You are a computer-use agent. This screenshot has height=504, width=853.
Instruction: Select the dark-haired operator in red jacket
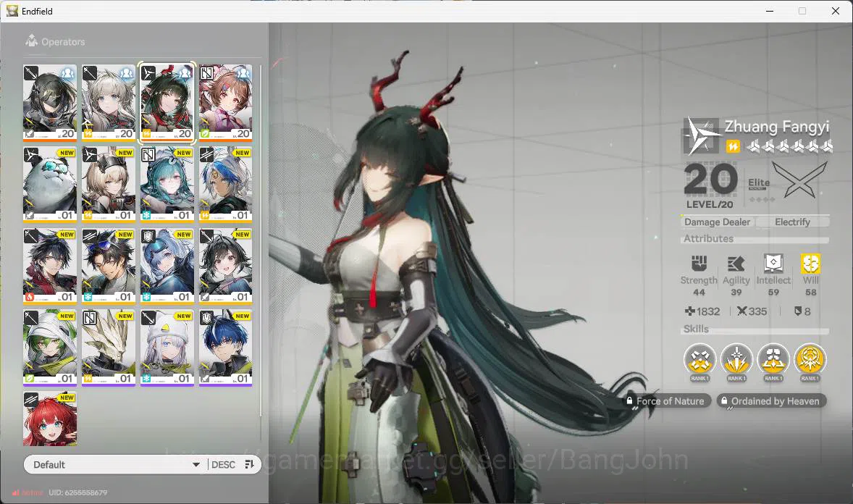coord(50,266)
